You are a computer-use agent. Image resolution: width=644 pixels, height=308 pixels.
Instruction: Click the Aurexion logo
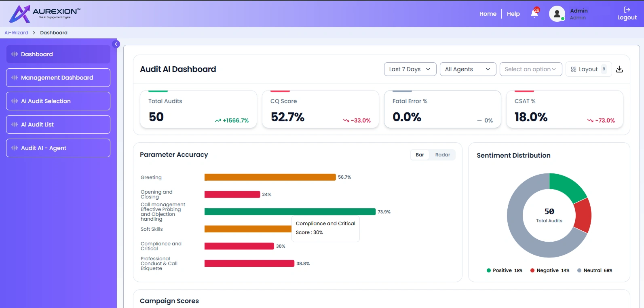coord(44,14)
